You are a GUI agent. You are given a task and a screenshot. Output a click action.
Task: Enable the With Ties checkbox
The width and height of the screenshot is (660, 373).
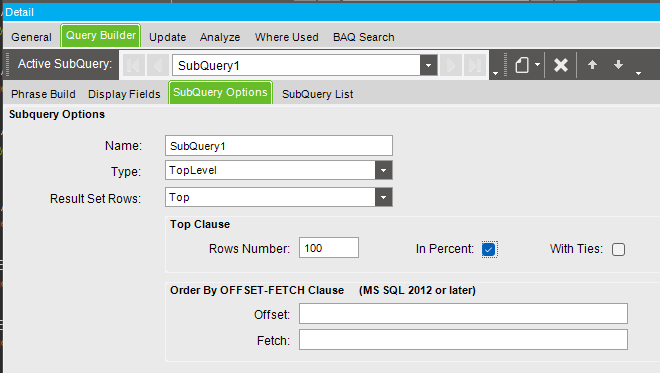tap(618, 249)
